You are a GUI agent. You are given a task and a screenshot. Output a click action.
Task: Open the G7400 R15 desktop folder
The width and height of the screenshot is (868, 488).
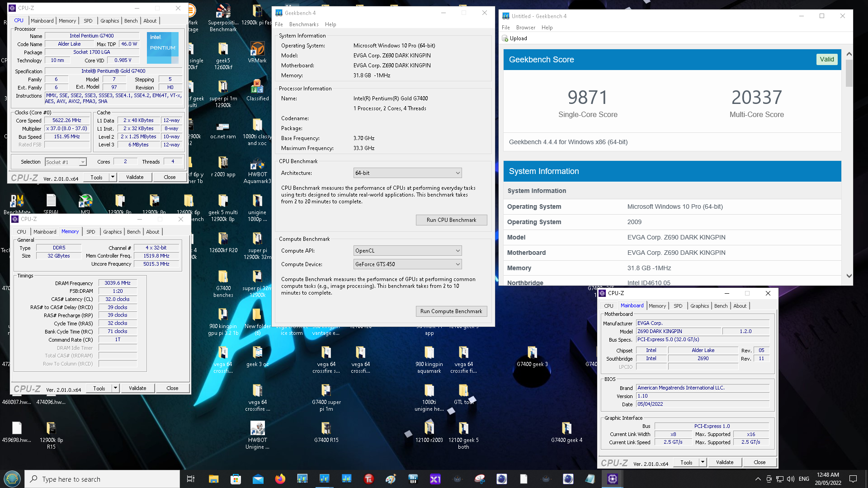pos(326,432)
